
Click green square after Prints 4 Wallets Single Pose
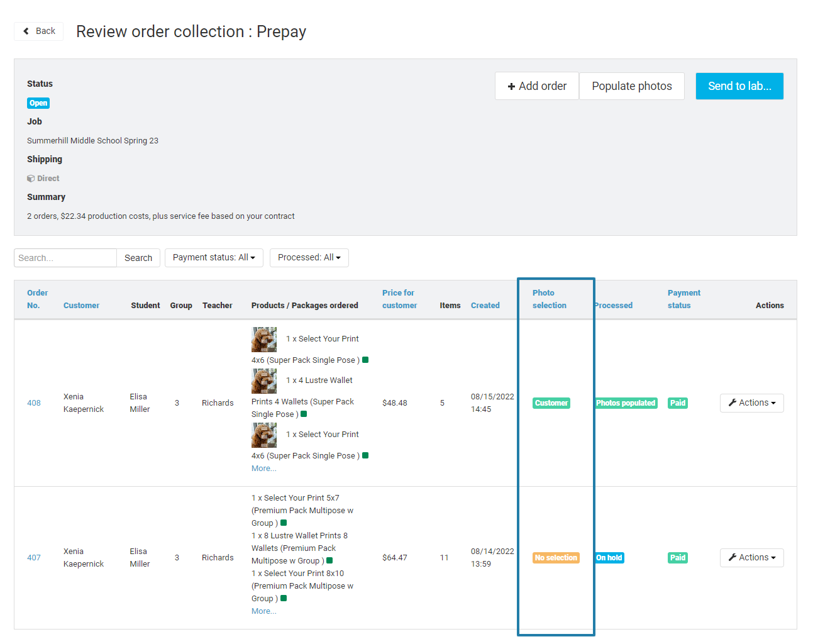pos(304,414)
